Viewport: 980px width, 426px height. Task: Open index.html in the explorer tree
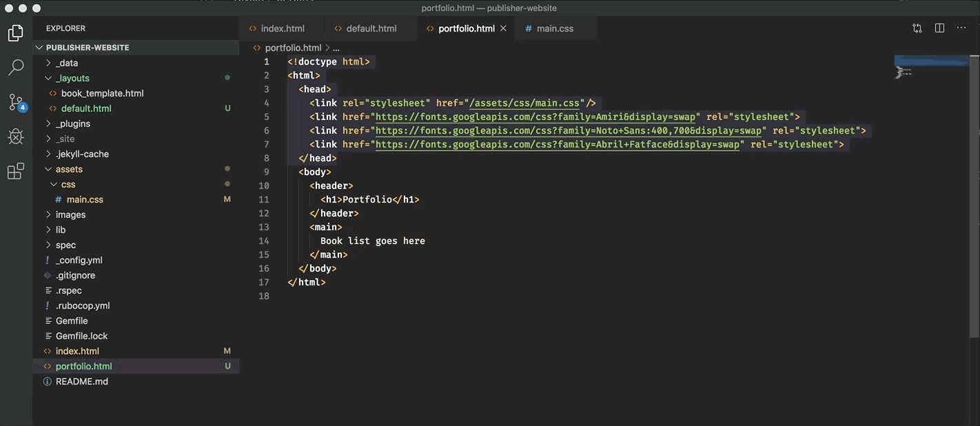[x=136, y=351]
